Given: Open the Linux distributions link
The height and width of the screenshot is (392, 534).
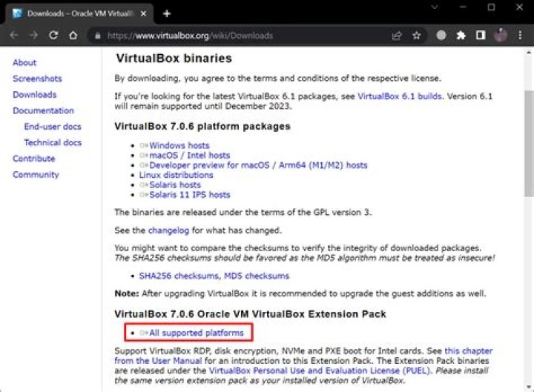Looking at the screenshot, I should [x=176, y=175].
